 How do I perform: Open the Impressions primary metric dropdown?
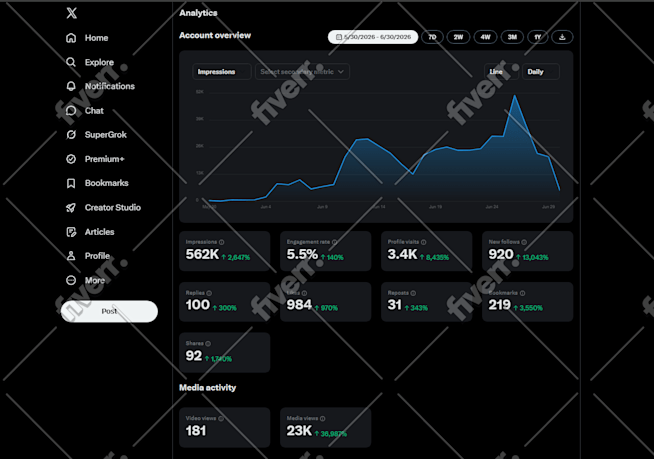[221, 72]
